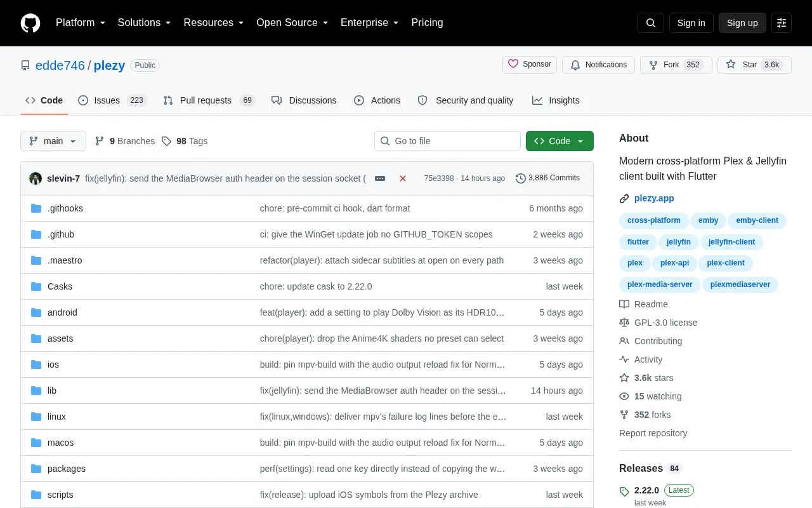812x508 pixels.
Task: Open the Pricing link
Action: click(427, 23)
